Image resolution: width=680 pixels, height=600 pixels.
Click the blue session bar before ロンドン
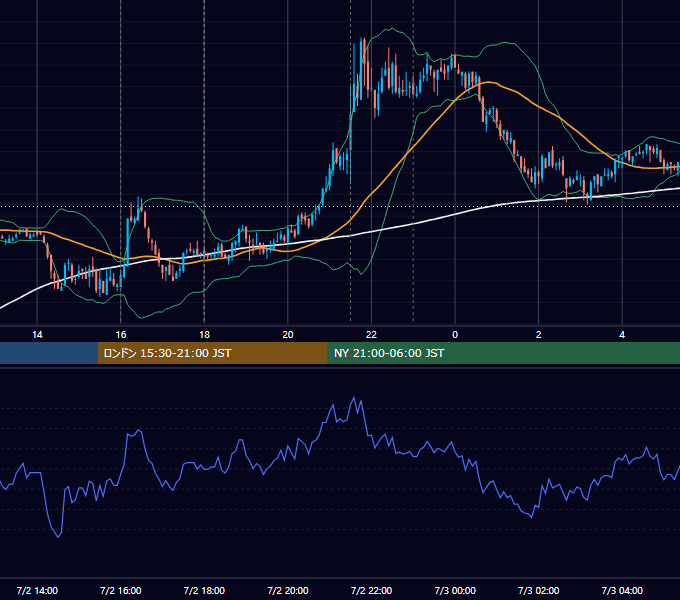(x=49, y=353)
